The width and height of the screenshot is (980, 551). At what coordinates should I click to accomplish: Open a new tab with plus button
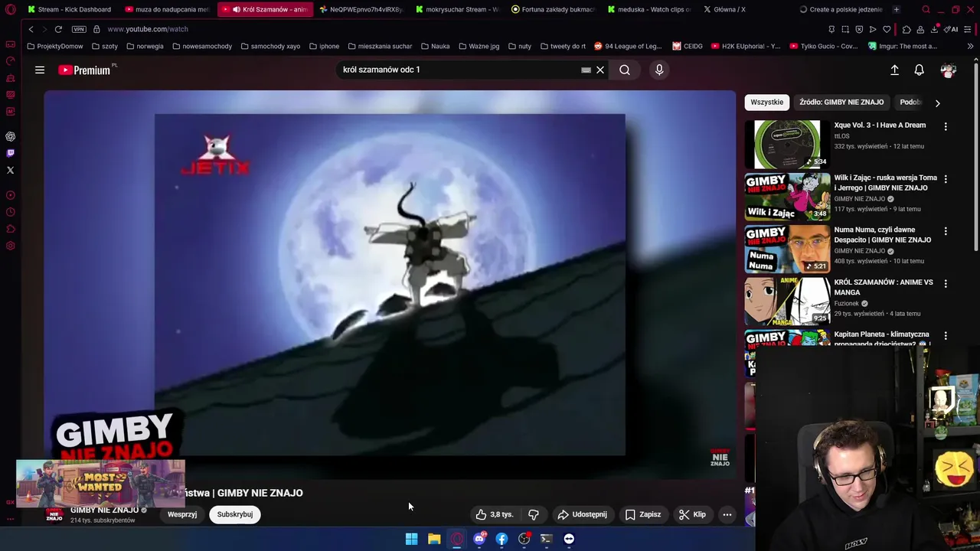(x=896, y=9)
